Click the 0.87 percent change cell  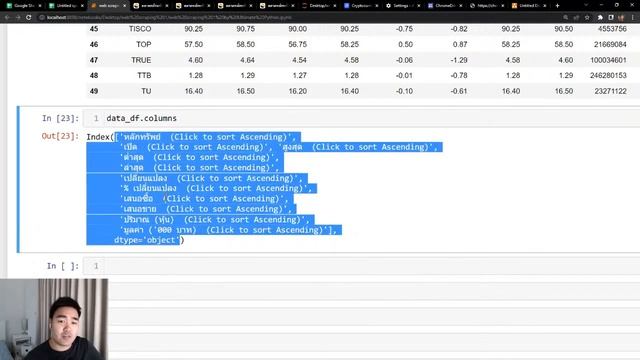pyautogui.click(x=460, y=44)
